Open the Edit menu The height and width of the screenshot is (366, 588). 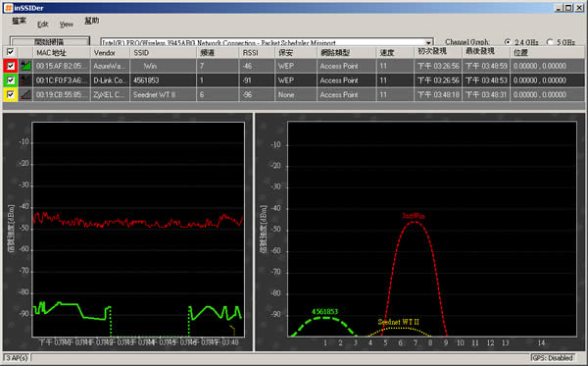click(42, 25)
